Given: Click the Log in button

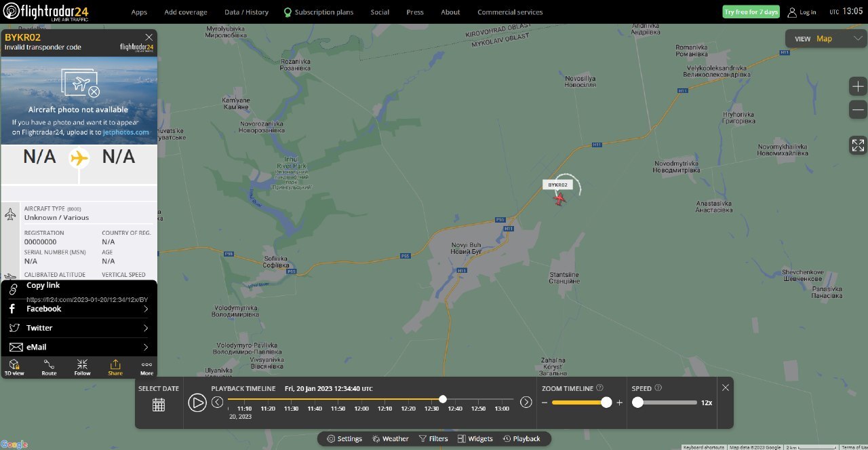Looking at the screenshot, I should (x=802, y=12).
